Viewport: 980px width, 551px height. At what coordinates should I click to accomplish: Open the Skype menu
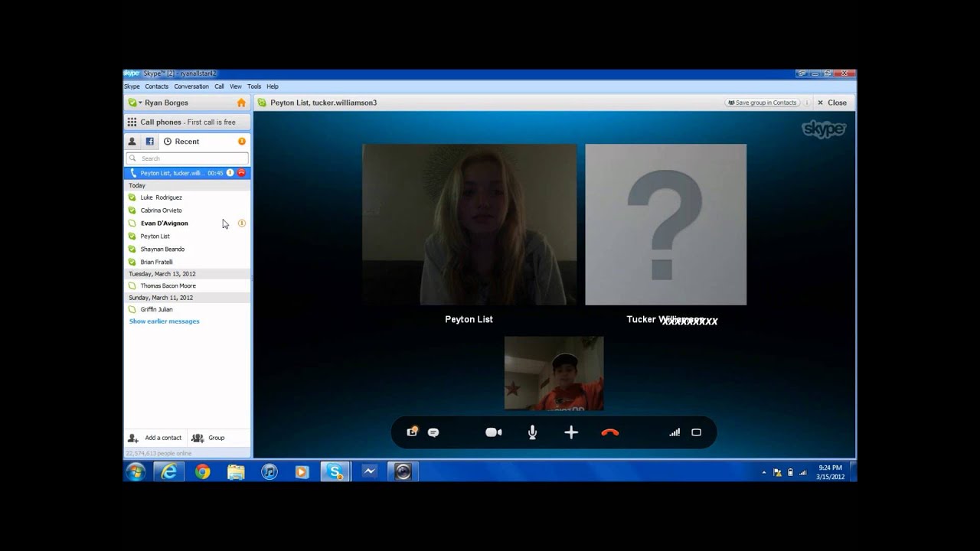point(132,86)
